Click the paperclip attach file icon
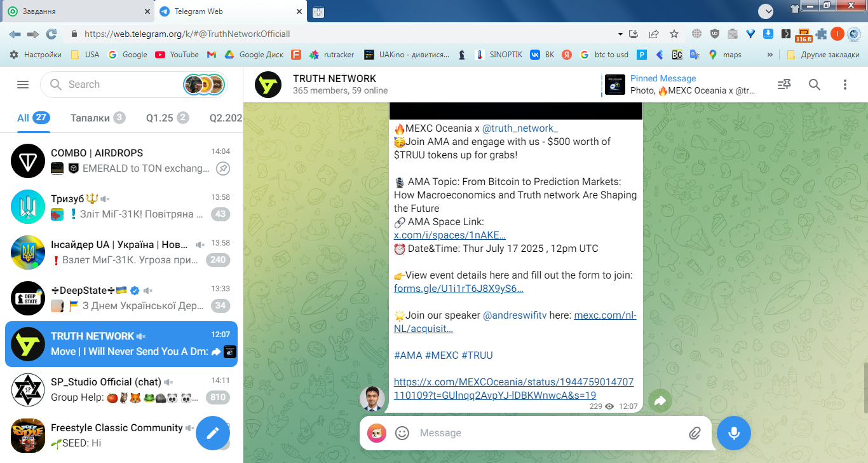868x463 pixels. coord(695,433)
